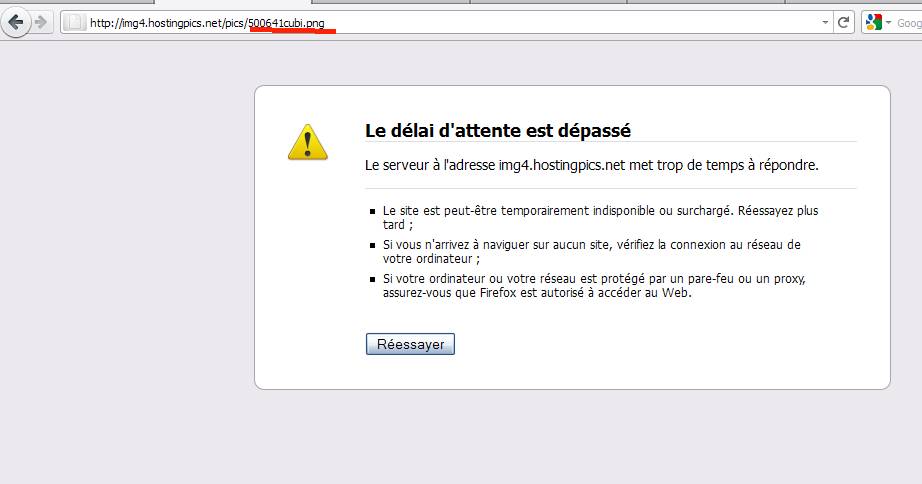922x484 pixels.
Task: Click the heading 'Le délai d'attente est dépassé'
Action: [497, 131]
